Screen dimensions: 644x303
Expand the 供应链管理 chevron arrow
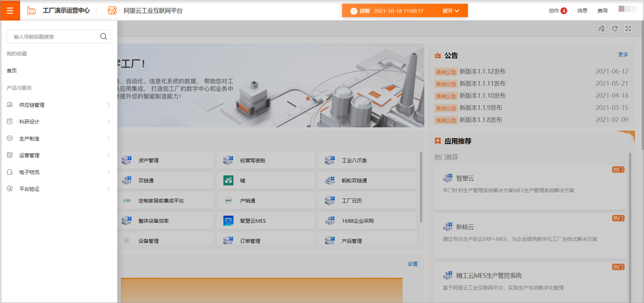click(x=108, y=105)
